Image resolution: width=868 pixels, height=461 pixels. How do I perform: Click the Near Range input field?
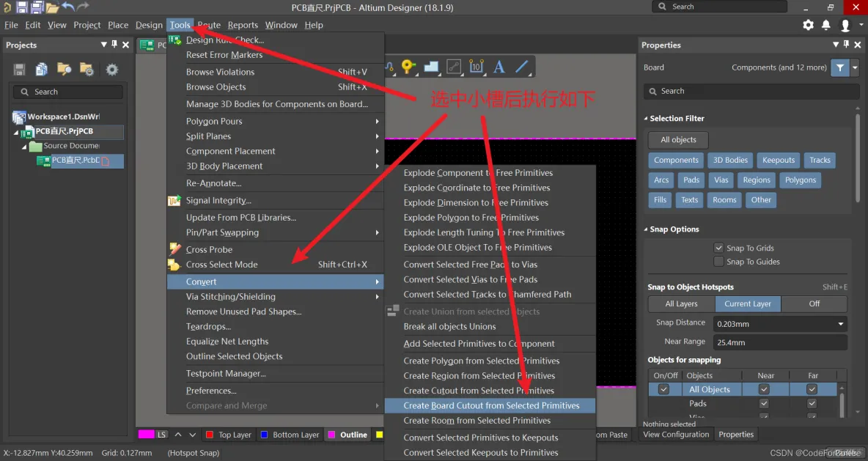coord(780,342)
